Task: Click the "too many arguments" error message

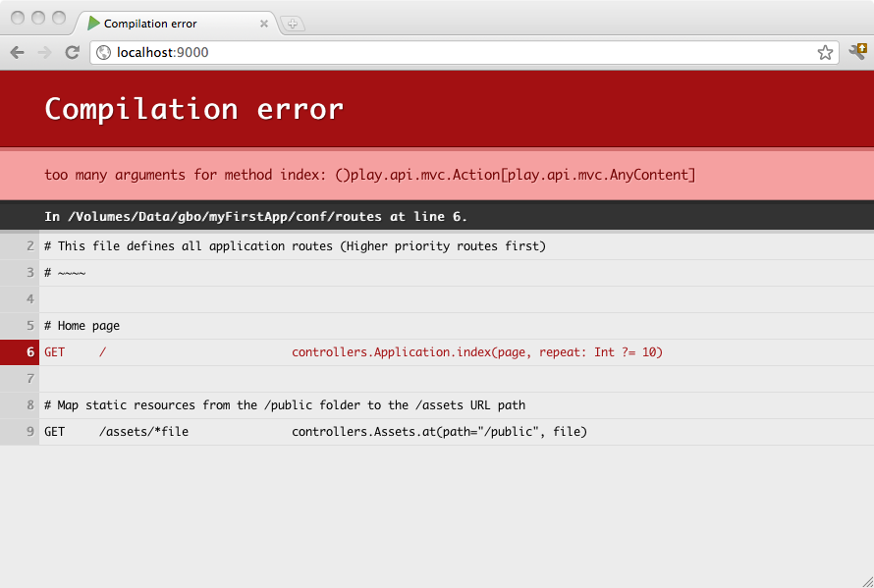Action: pyautogui.click(x=369, y=175)
